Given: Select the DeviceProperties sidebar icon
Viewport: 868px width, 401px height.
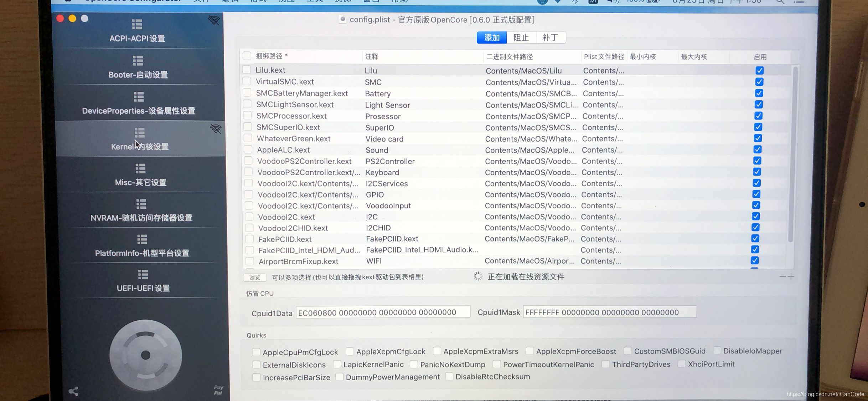Looking at the screenshot, I should pos(139,97).
